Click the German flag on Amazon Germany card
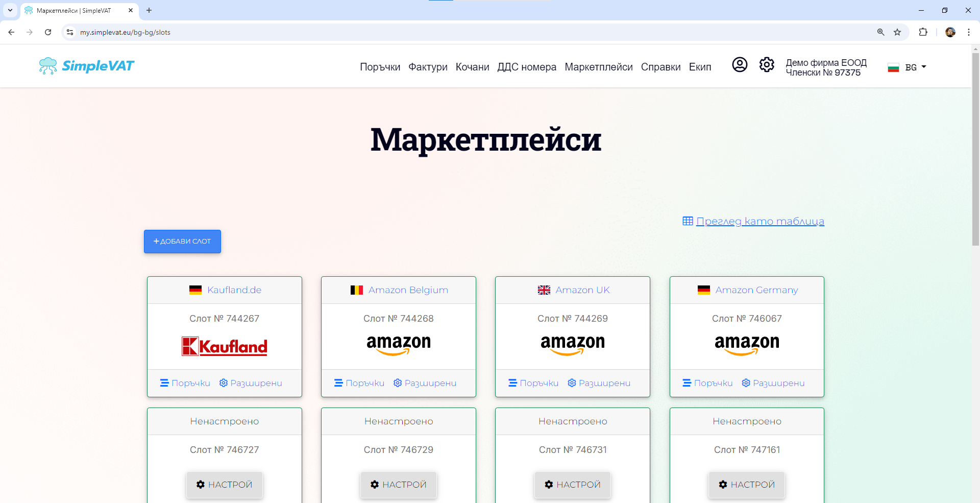The height and width of the screenshot is (503, 980). (704, 290)
